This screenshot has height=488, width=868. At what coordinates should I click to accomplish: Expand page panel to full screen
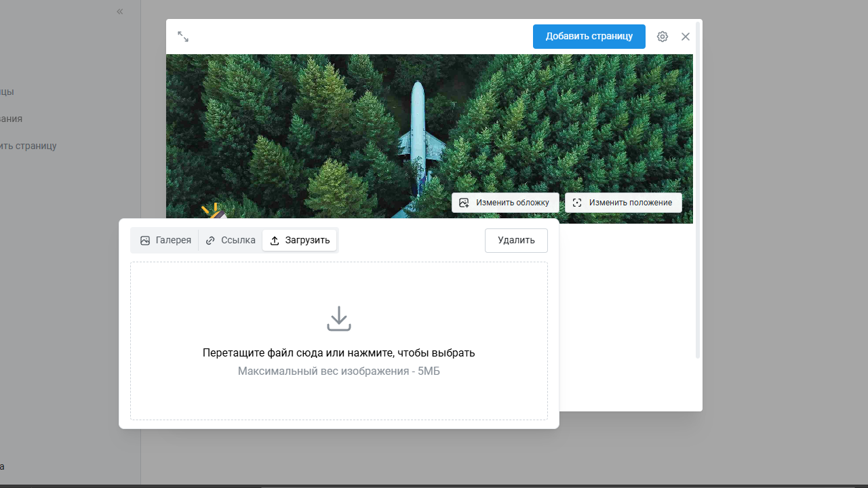(183, 37)
